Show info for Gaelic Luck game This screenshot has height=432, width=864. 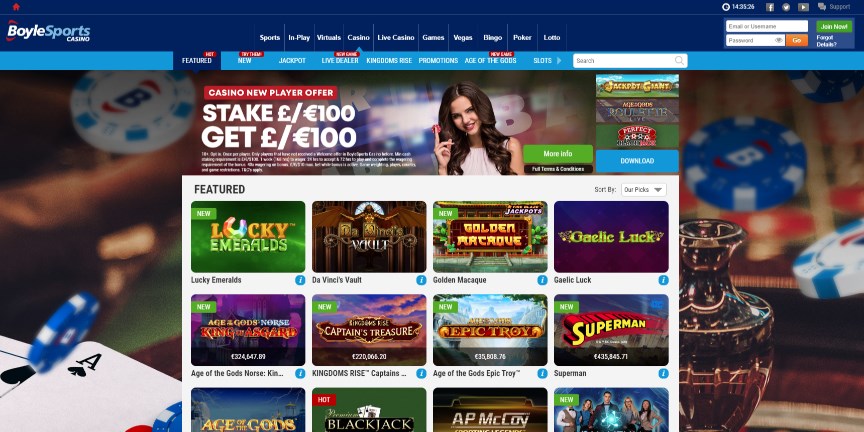[663, 280]
